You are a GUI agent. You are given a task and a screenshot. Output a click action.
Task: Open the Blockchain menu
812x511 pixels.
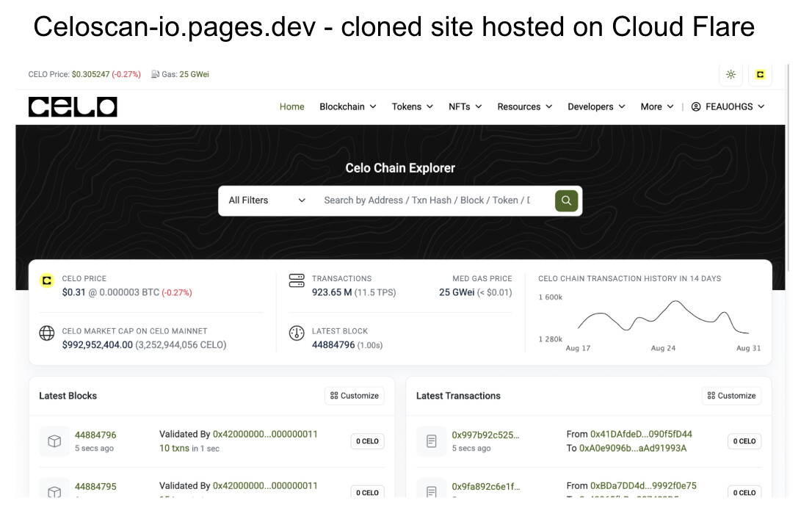tap(347, 106)
